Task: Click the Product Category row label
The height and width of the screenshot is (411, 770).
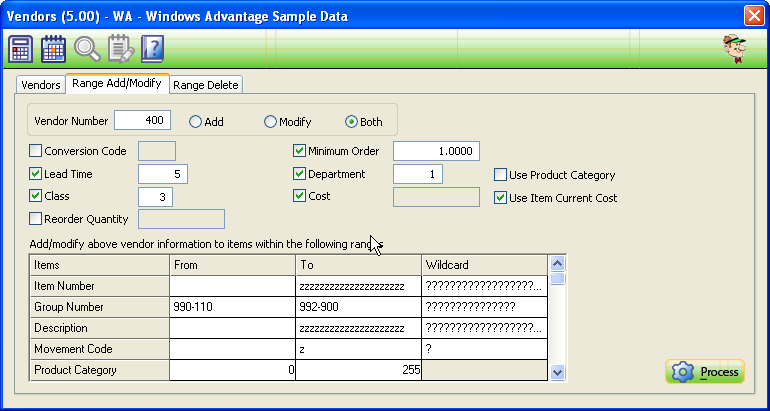Action: pyautogui.click(x=100, y=370)
